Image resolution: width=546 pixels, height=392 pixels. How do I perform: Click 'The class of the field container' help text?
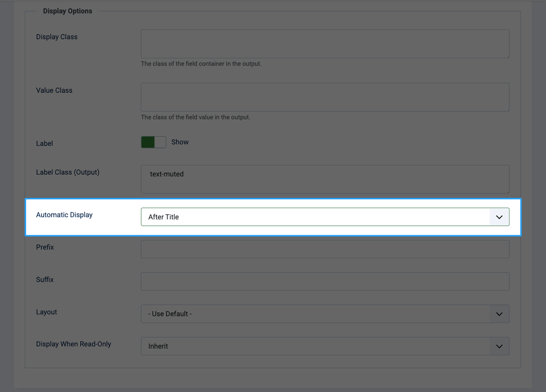coord(201,64)
